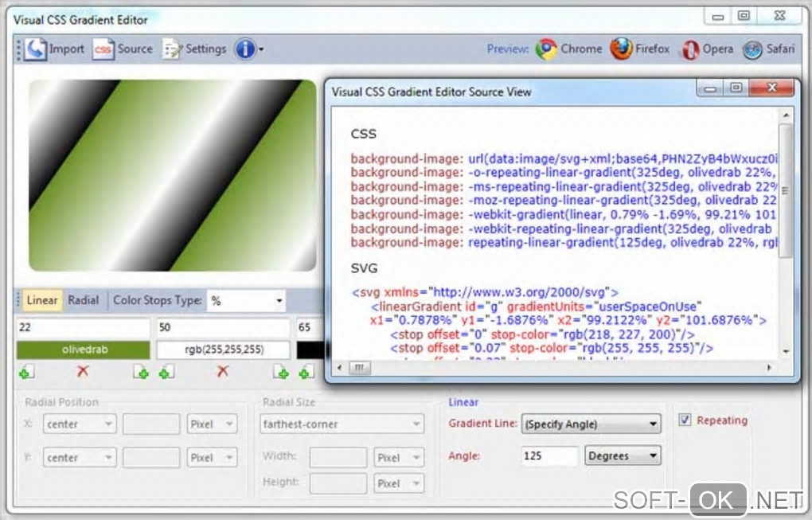812x520 pixels.
Task: Close the Source View window
Action: pos(771,88)
